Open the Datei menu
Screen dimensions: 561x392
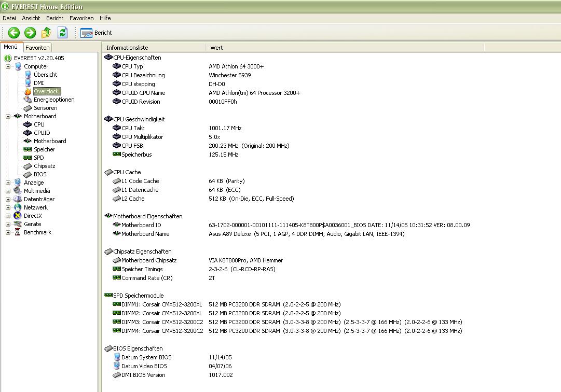tap(9, 18)
